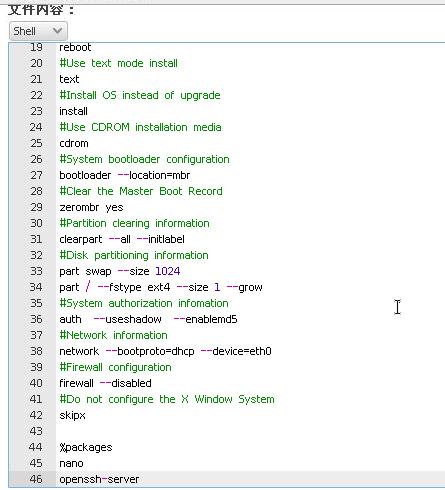This screenshot has height=490, width=445.
Task: Click the 'openssh-server' package line
Action: (x=99, y=479)
